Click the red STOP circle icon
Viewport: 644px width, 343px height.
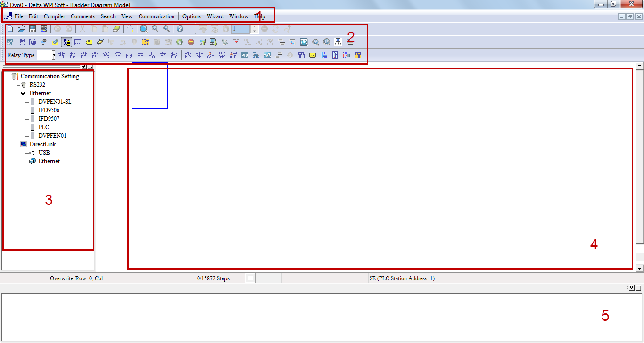(191, 42)
